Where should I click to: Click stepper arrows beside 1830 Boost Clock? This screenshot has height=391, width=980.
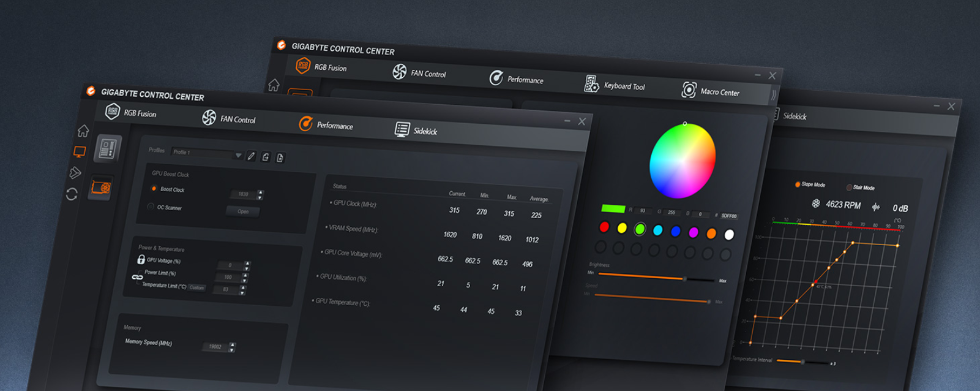[260, 195]
